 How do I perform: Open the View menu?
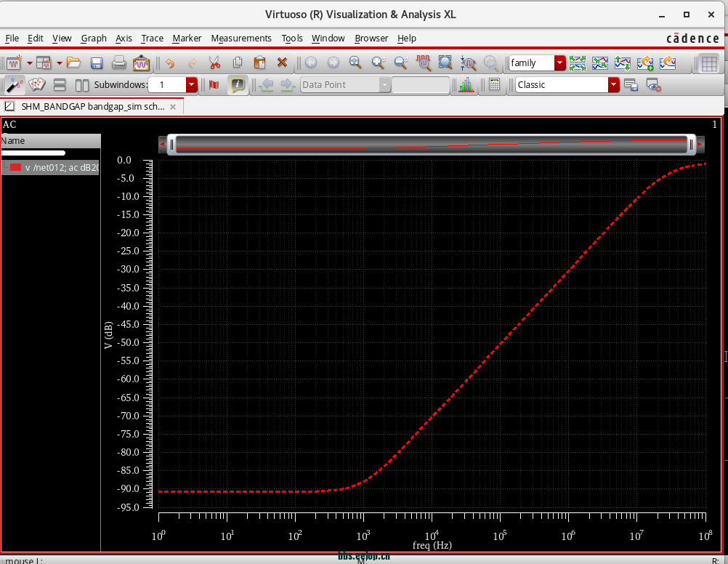point(62,38)
